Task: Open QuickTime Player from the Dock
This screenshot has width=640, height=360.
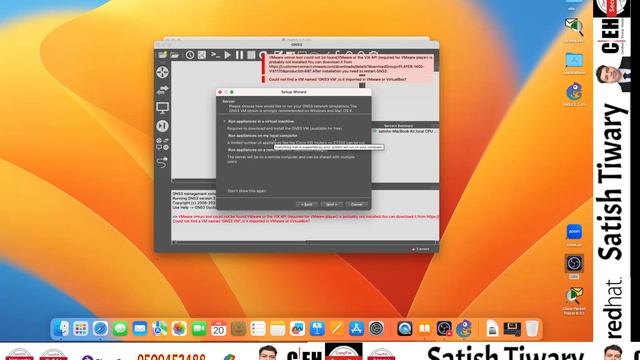Action: click(x=404, y=329)
